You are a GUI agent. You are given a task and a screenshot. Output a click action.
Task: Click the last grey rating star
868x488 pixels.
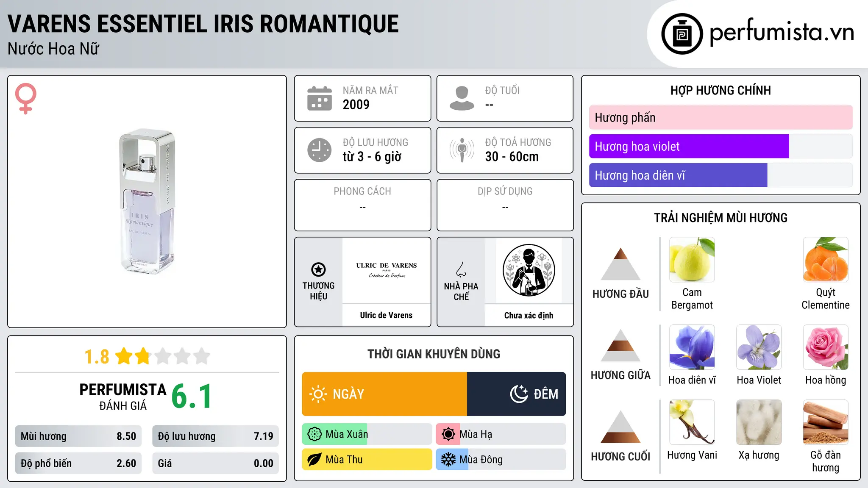click(x=202, y=356)
